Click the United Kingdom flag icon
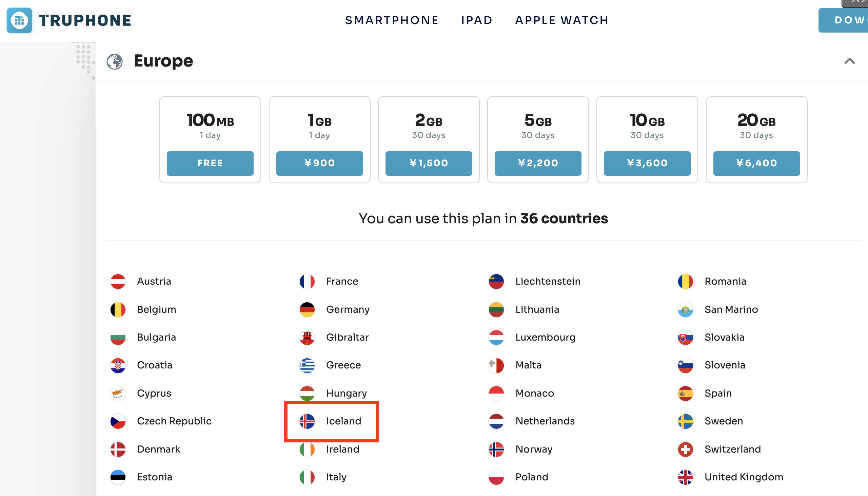This screenshot has height=496, width=868. pyautogui.click(x=685, y=478)
